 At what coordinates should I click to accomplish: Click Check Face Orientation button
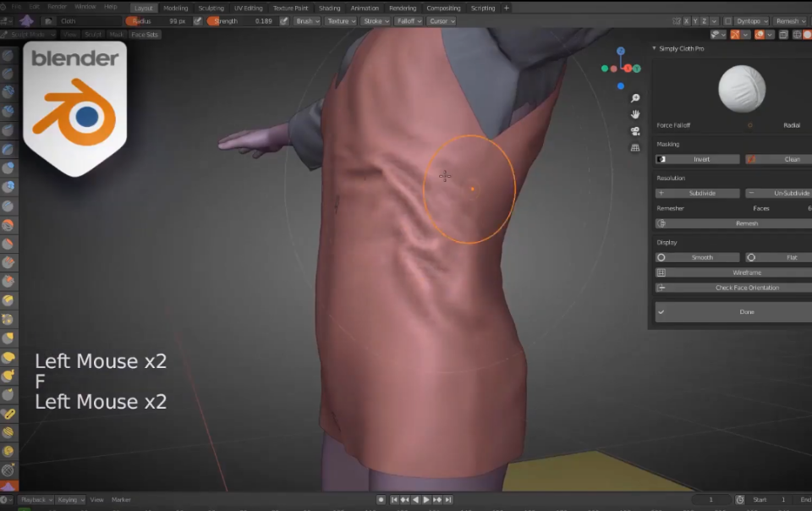coord(733,288)
